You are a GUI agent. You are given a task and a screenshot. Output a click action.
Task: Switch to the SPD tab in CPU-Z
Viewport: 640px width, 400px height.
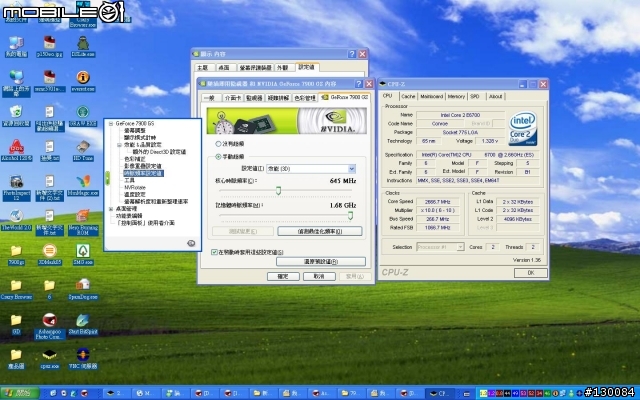pos(474,96)
